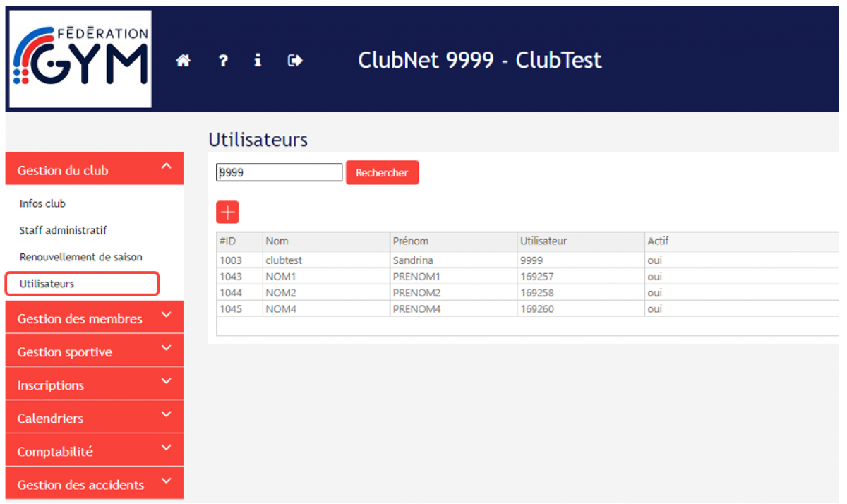Expand the Calendriers menu section
Viewport: 847px width, 504px height.
(95, 418)
